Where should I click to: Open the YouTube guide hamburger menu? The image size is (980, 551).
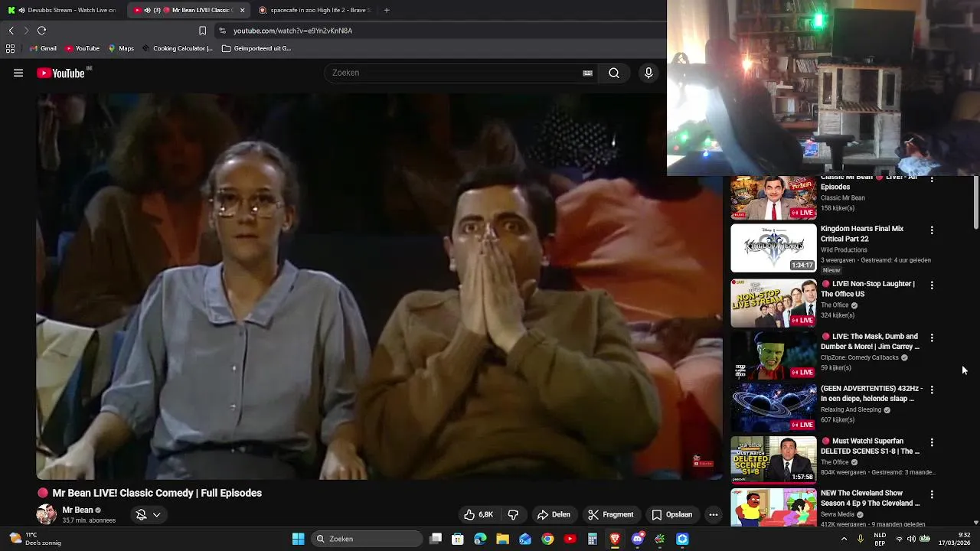point(18,73)
